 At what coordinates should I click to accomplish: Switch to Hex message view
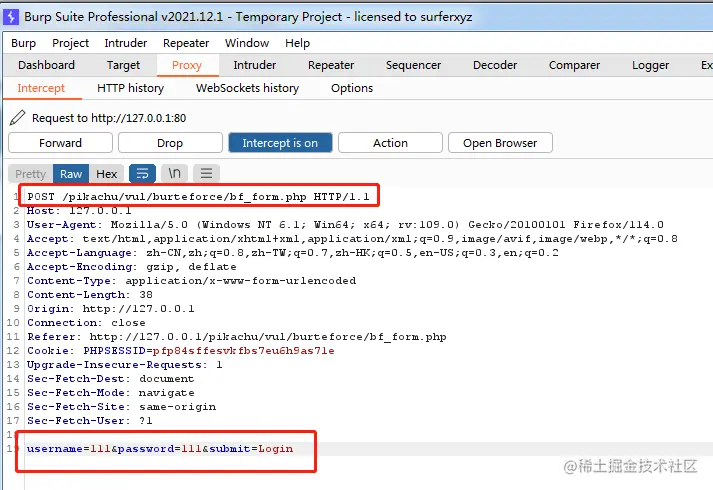tap(106, 174)
